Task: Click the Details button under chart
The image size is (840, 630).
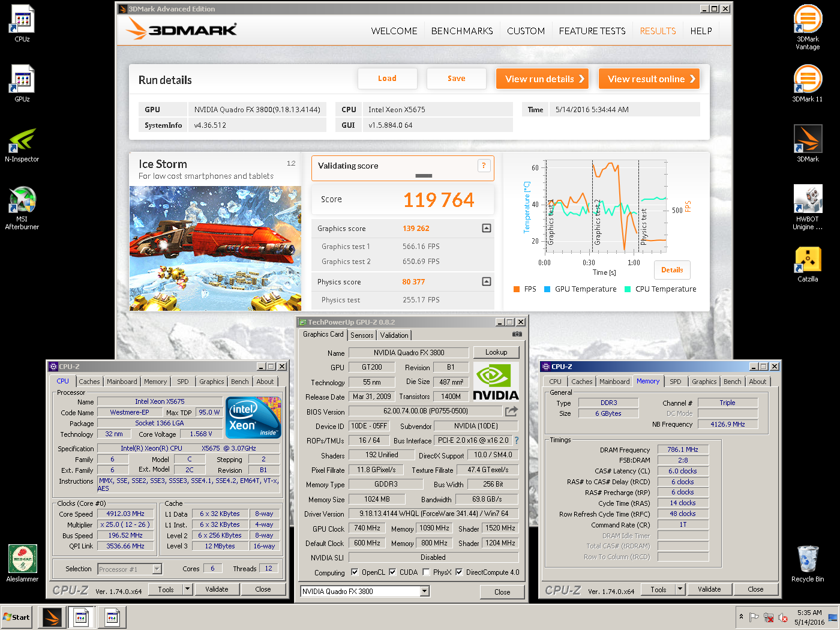Action: [x=672, y=270]
